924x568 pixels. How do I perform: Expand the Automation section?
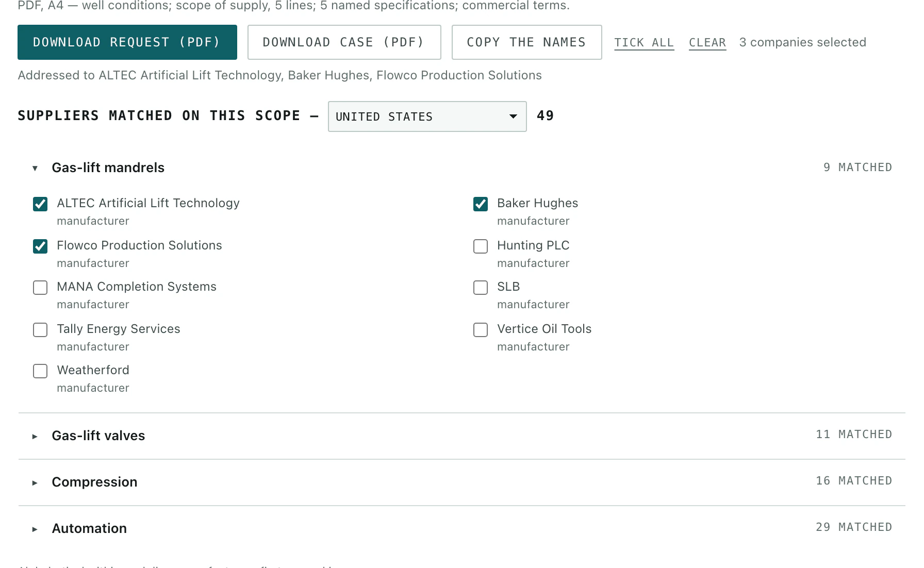(x=35, y=529)
